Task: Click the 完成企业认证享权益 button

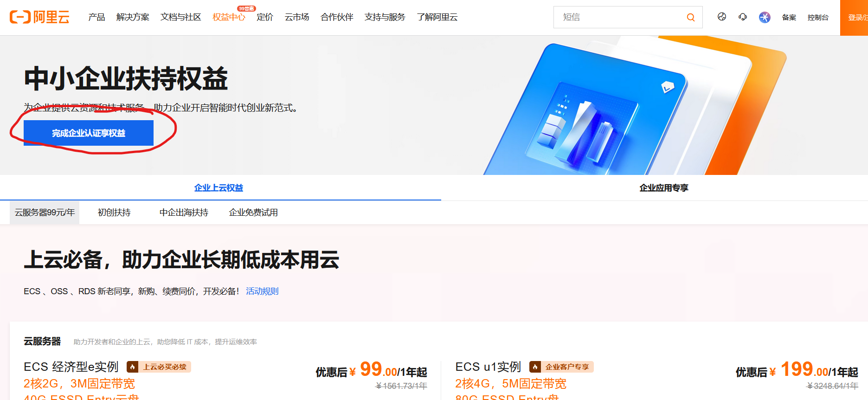Action: pyautogui.click(x=89, y=133)
